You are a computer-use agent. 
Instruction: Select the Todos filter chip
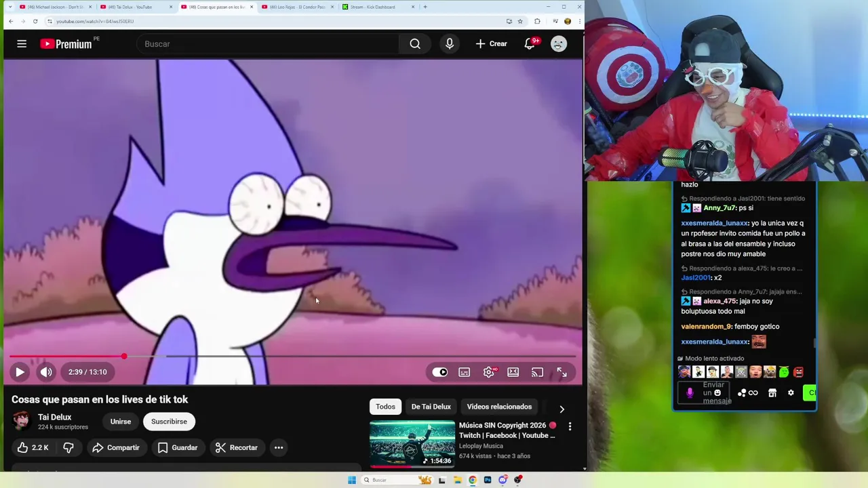point(385,407)
